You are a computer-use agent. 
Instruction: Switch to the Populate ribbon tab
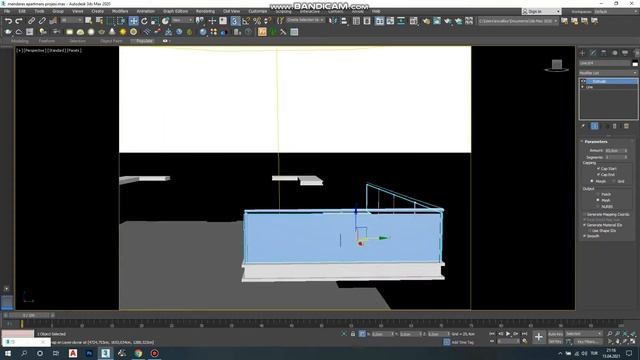pyautogui.click(x=144, y=41)
